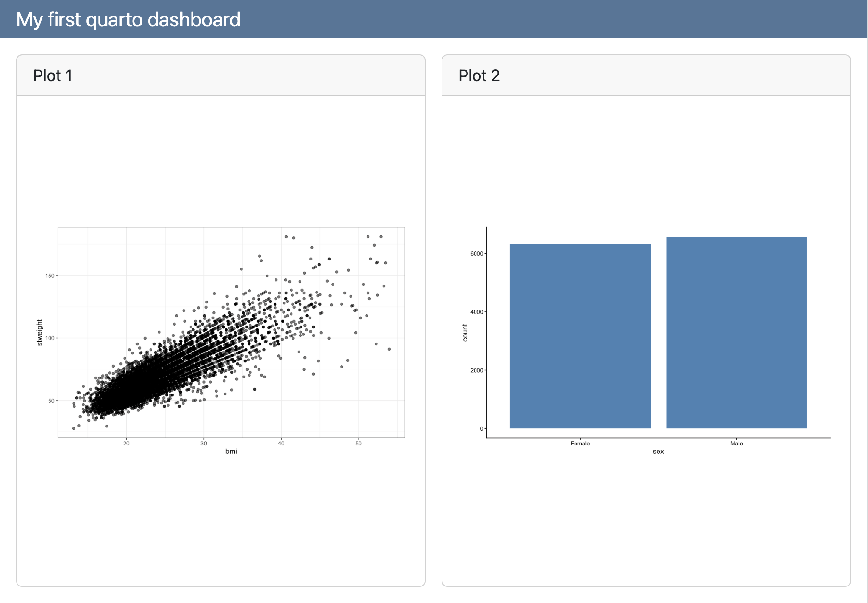Click the "Female" axis tick label

580,444
